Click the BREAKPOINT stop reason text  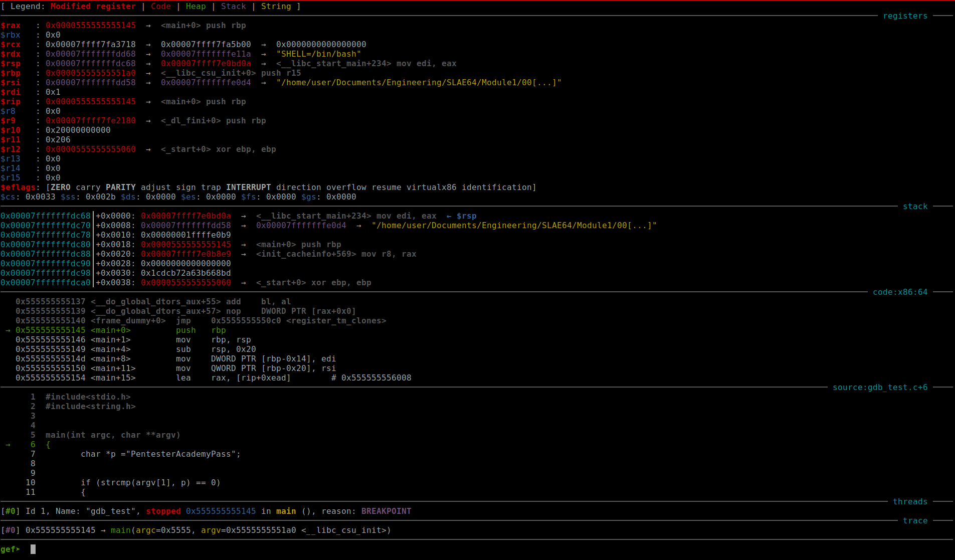pos(386,511)
